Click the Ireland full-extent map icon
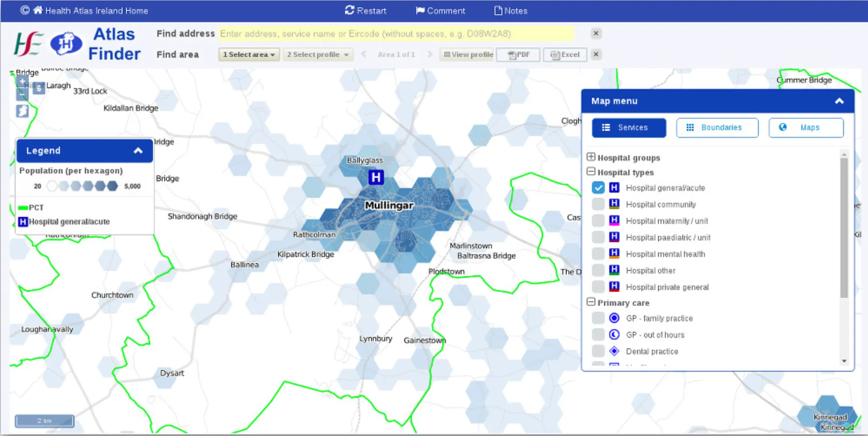 click(23, 111)
